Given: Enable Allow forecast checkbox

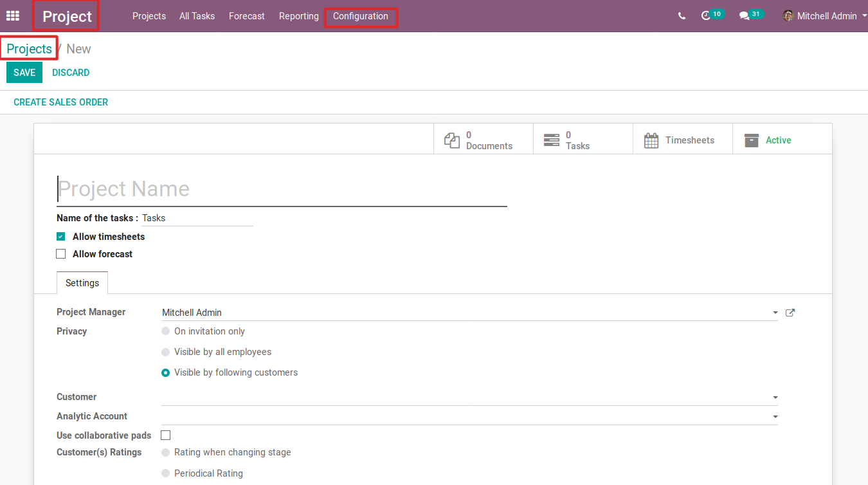Looking at the screenshot, I should 61,254.
